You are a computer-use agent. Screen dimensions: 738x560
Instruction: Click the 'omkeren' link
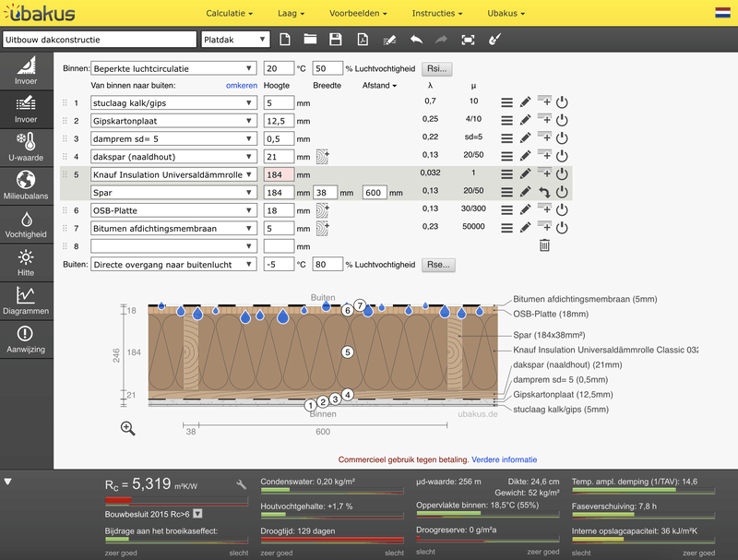[242, 86]
